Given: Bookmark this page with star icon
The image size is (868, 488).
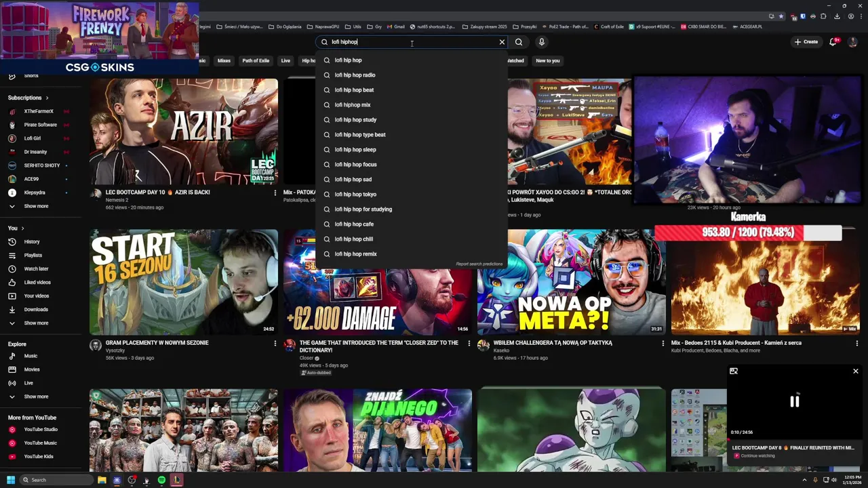Looking at the screenshot, I should [781, 16].
